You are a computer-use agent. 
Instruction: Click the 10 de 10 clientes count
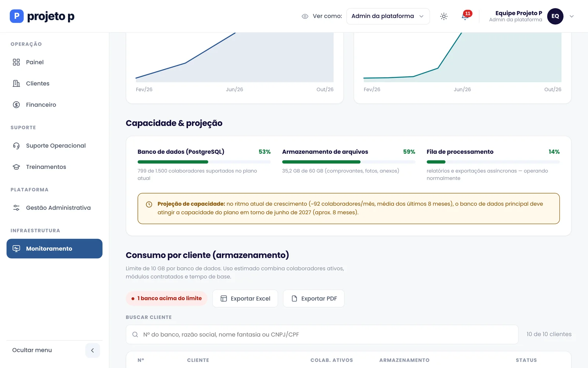549,334
